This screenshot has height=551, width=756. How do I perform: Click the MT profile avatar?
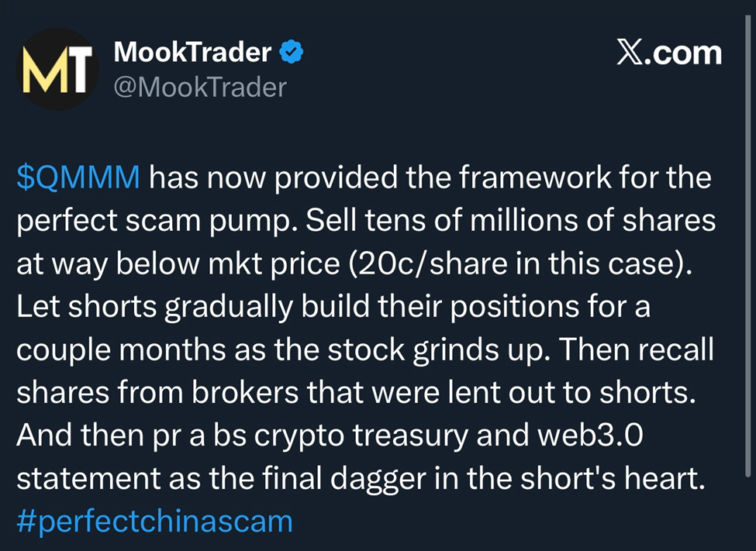pyautogui.click(x=56, y=69)
